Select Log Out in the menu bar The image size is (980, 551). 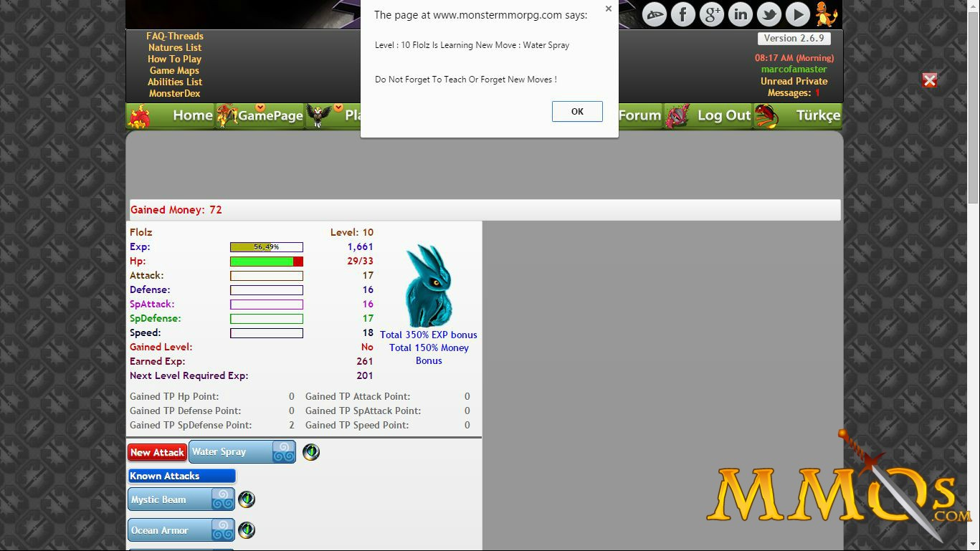click(x=724, y=115)
